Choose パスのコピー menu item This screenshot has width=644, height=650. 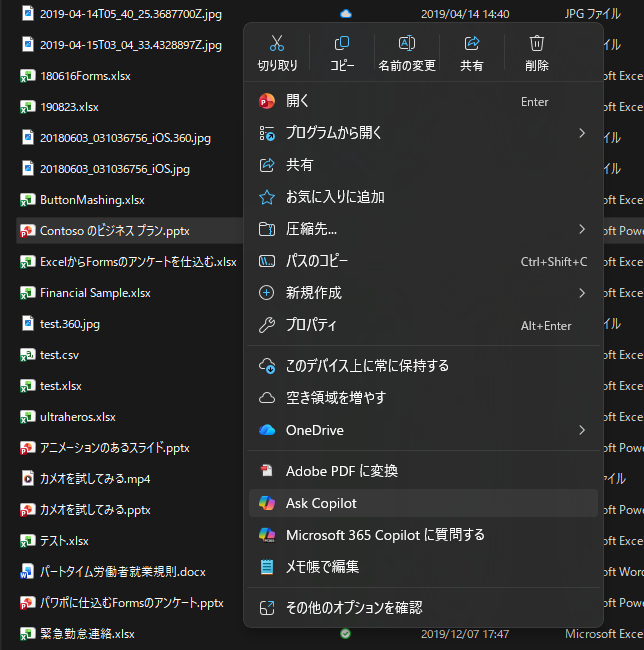[317, 261]
